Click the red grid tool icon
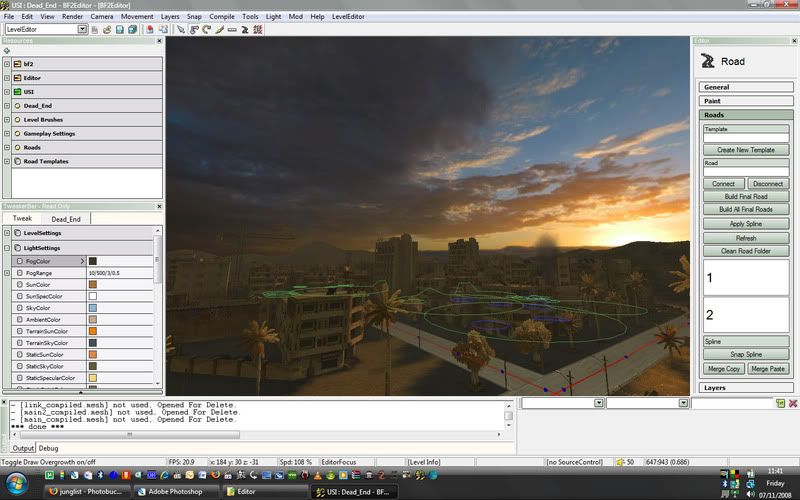Viewport: 800px width, 500px height. tap(258, 30)
